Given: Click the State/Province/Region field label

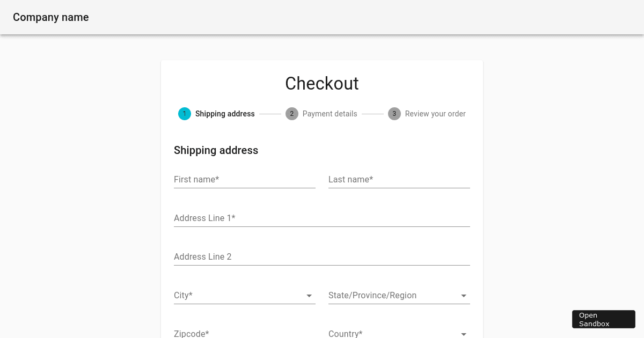Looking at the screenshot, I should (x=372, y=295).
